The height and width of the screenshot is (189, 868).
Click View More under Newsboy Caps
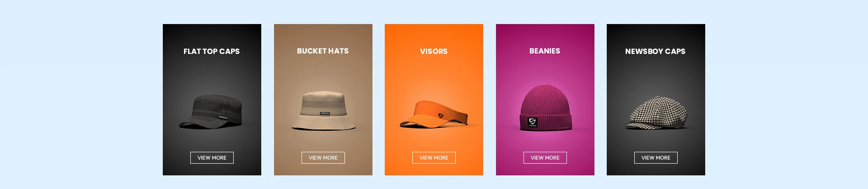[x=656, y=158]
